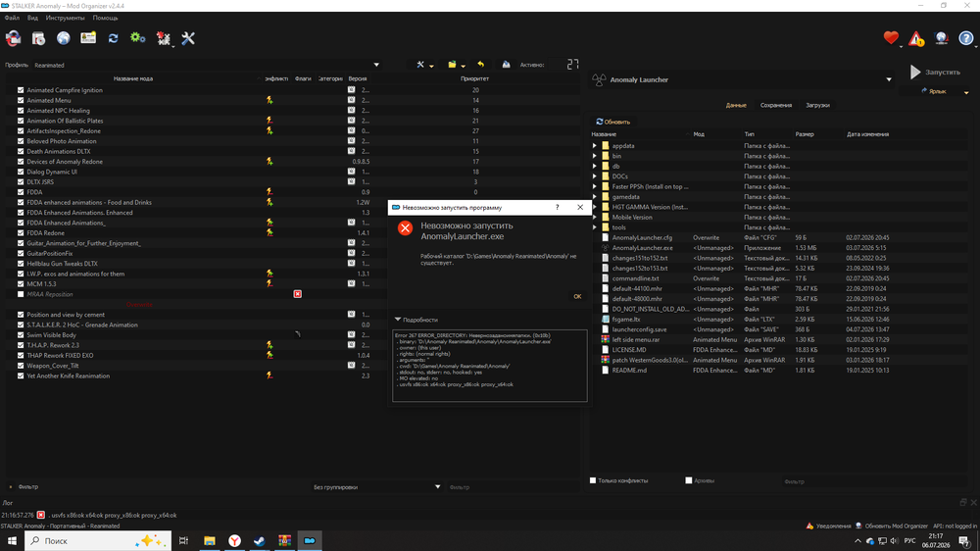Open the Помощь menu

(x=105, y=18)
